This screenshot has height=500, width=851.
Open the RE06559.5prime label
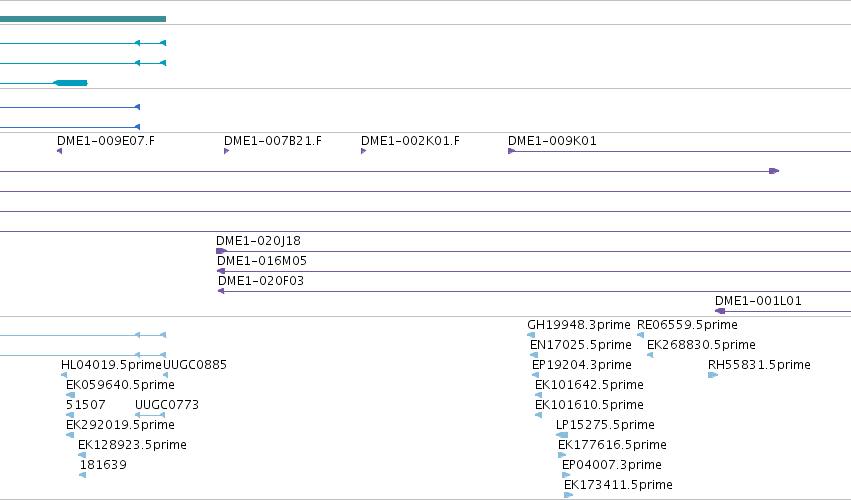(x=687, y=325)
